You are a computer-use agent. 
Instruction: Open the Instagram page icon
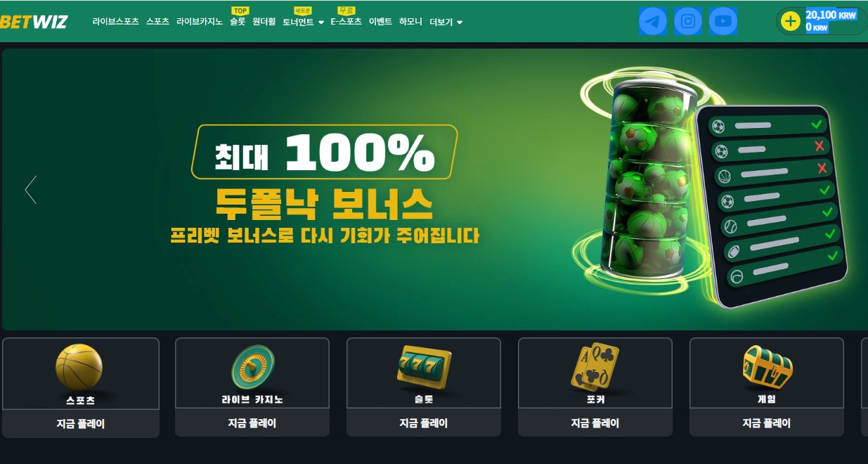pyautogui.click(x=688, y=21)
